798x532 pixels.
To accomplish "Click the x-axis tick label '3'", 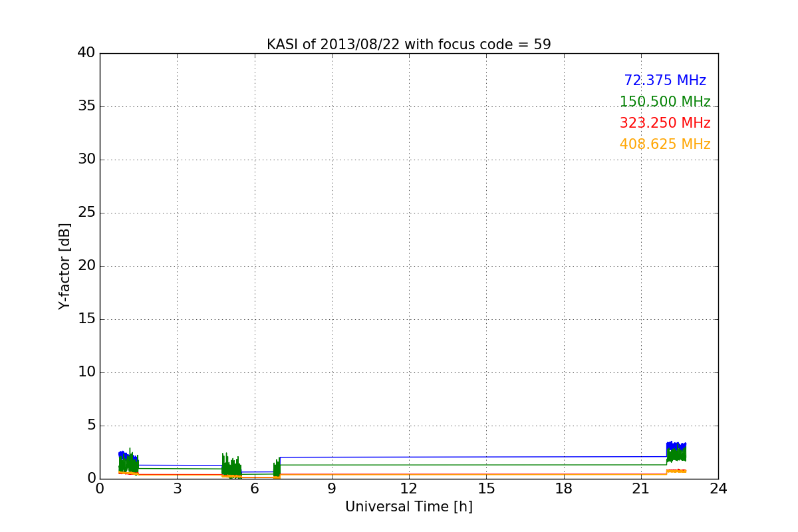I will pos(177,489).
